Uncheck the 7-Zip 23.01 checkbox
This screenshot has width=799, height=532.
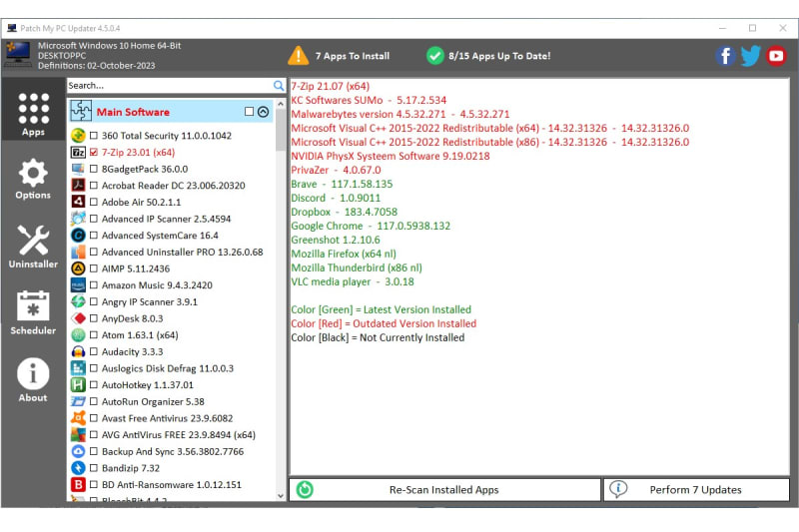pyautogui.click(x=94, y=153)
